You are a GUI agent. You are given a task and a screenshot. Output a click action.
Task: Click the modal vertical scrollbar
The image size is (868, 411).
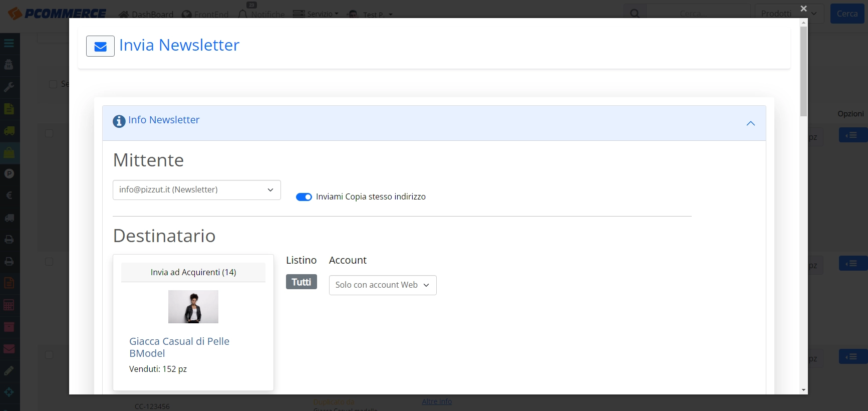[x=803, y=71]
